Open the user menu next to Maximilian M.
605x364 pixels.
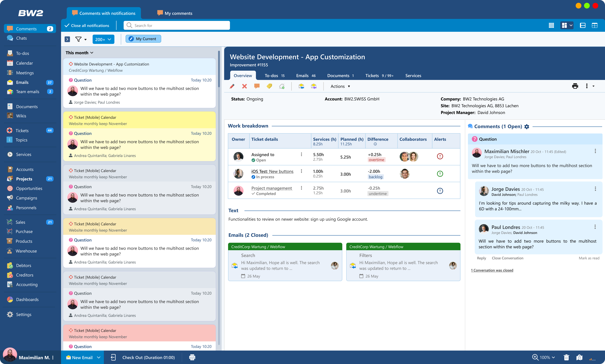[x=53, y=358]
